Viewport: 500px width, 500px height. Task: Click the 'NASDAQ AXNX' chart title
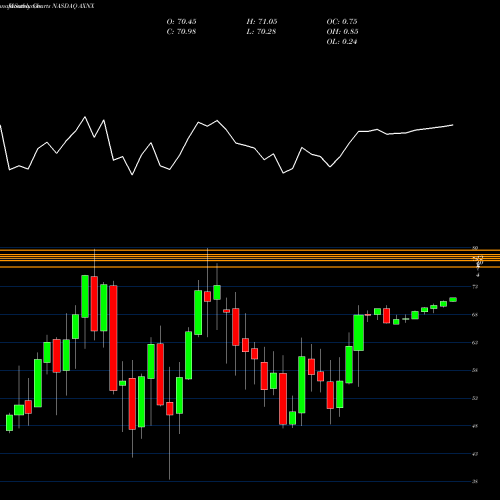tap(72, 6)
